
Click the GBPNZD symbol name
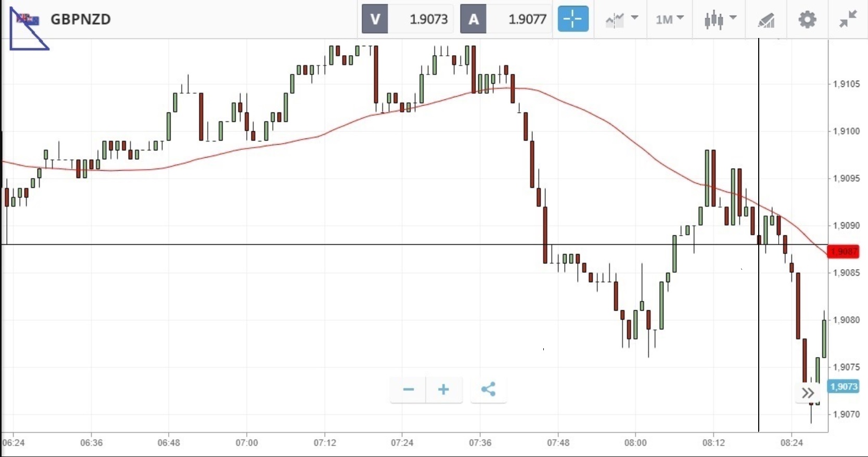click(81, 19)
